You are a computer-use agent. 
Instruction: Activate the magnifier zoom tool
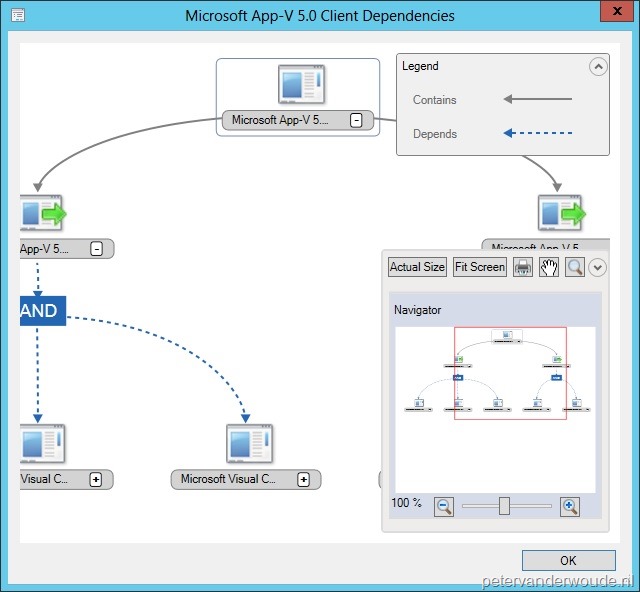click(x=574, y=267)
